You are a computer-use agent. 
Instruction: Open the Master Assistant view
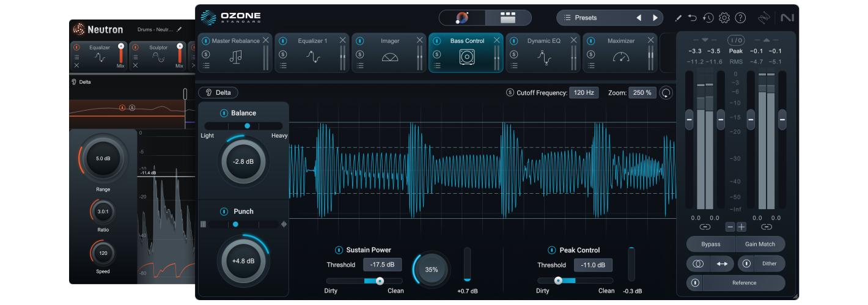coord(462,18)
